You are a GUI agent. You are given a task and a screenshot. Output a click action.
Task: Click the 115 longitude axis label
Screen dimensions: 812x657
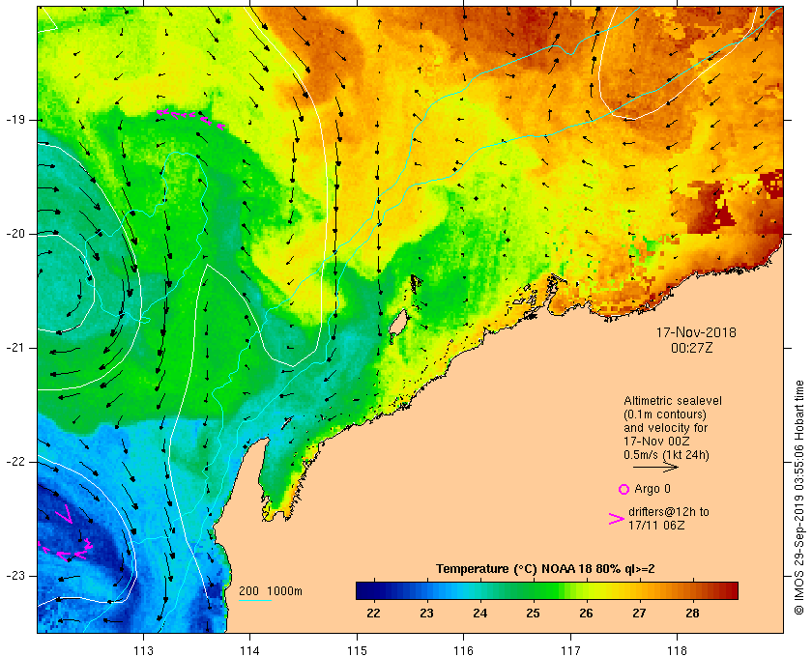pyautogui.click(x=357, y=651)
